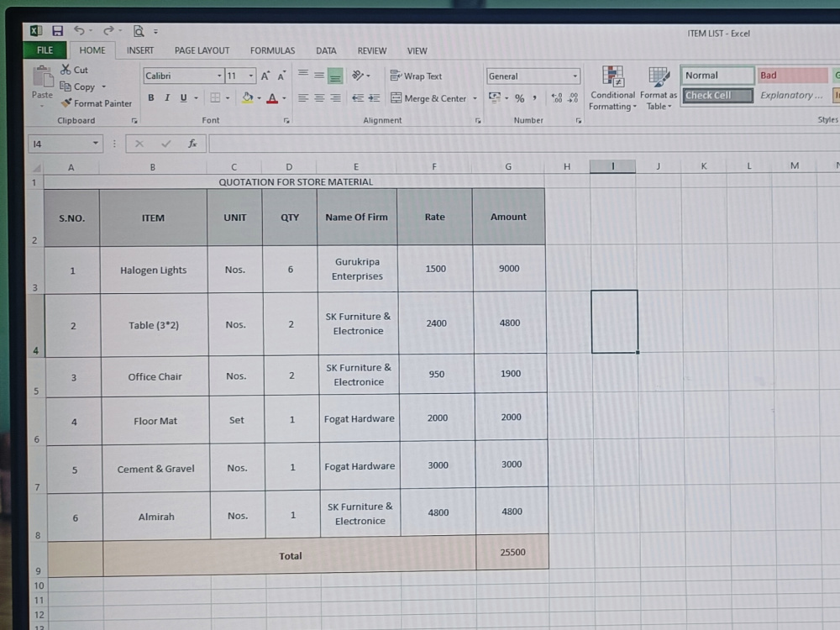Open Font settings dialog launcher
Viewport: 840px width, 630px height.
(x=286, y=121)
